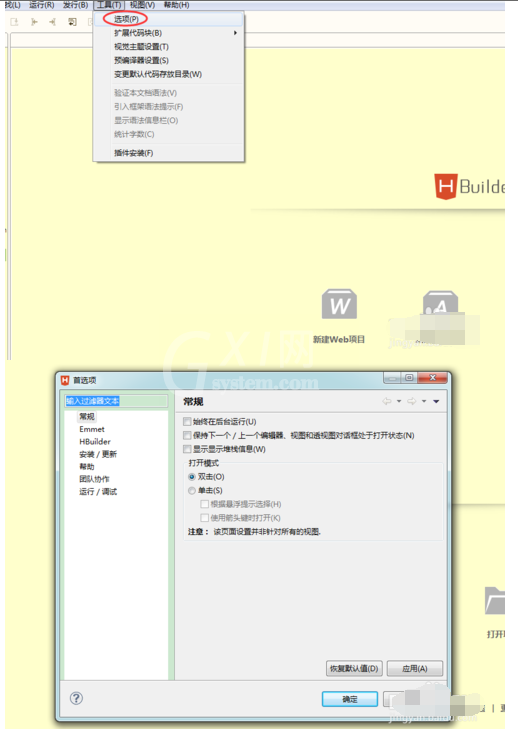Image resolution: width=518 pixels, height=729 pixels.
Task: Click the new App project A icon
Action: tap(440, 305)
